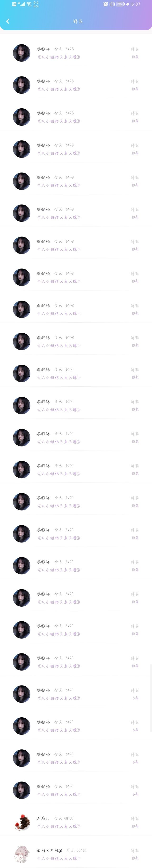Tap the HD indicator in status bar
The height and width of the screenshot is (868, 152).
click(14, 4)
